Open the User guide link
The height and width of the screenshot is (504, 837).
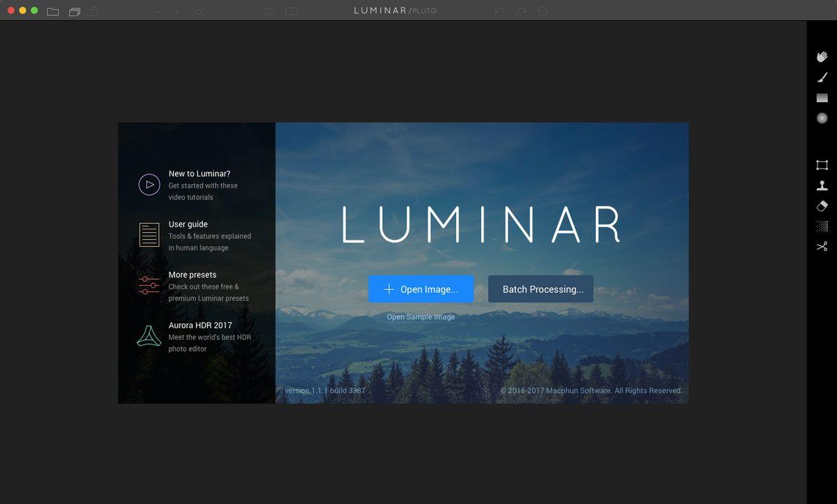(188, 224)
